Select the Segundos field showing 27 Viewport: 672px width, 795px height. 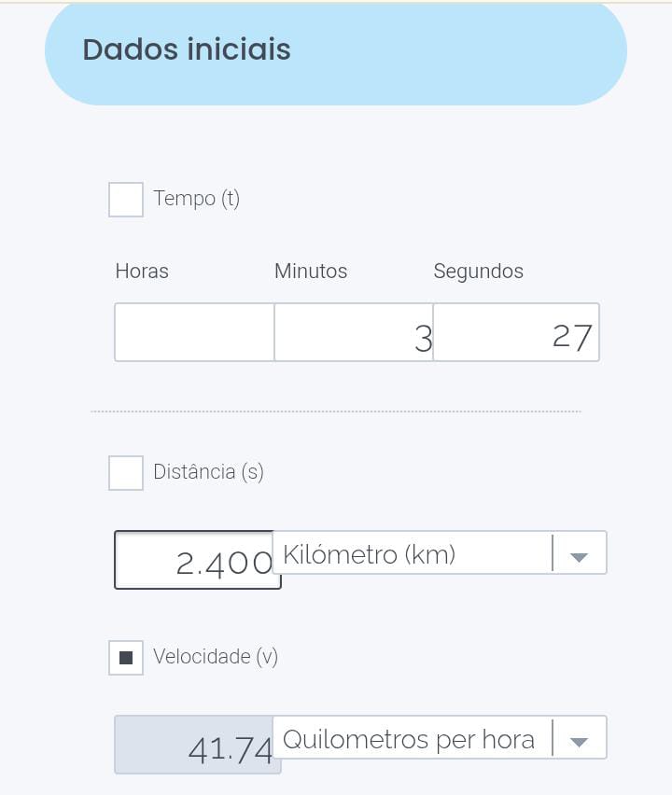tap(515, 332)
